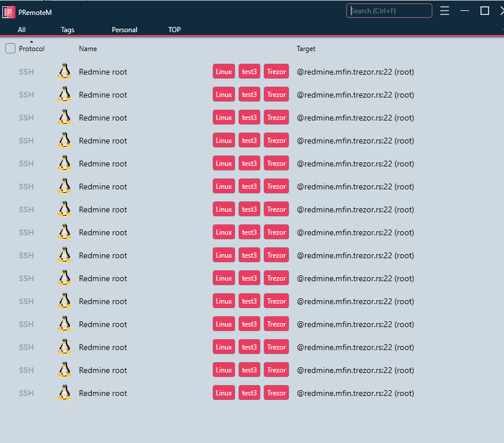Sort the list by Name column
The image size is (504, 443).
[x=88, y=49]
